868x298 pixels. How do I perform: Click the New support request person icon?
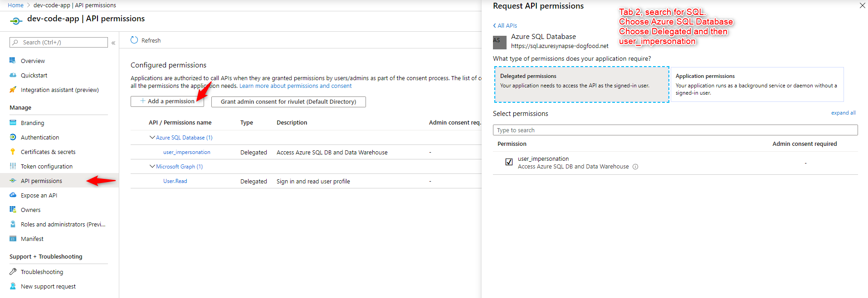click(x=13, y=286)
